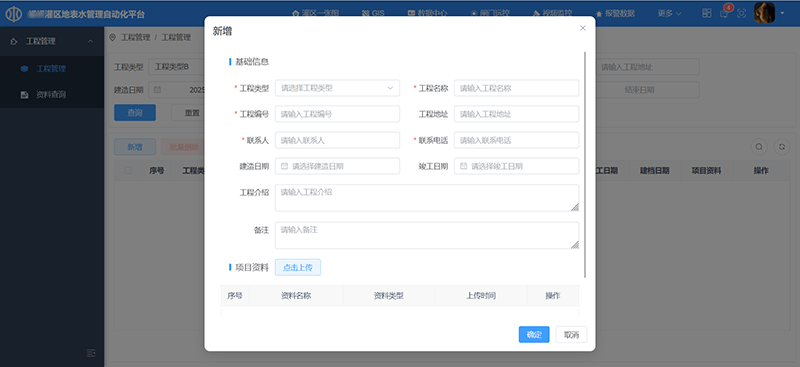Click the 点击上传 upload button
The height and width of the screenshot is (367, 800).
click(x=298, y=267)
